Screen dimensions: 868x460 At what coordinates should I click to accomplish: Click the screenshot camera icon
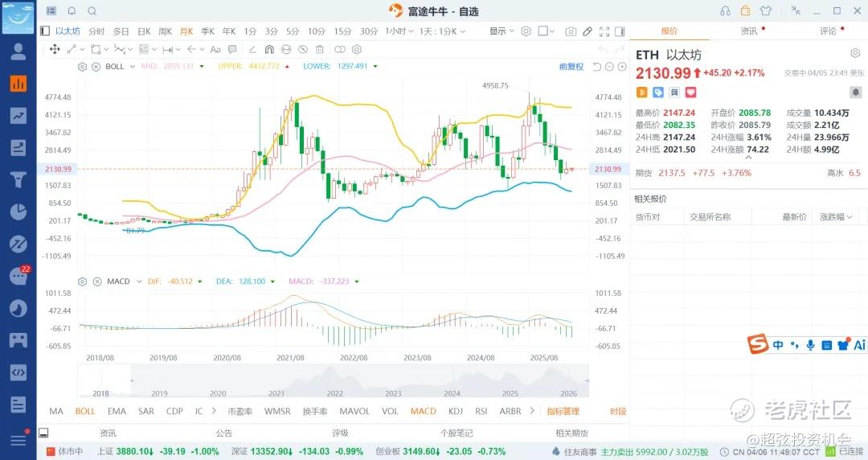pyautogui.click(x=571, y=31)
